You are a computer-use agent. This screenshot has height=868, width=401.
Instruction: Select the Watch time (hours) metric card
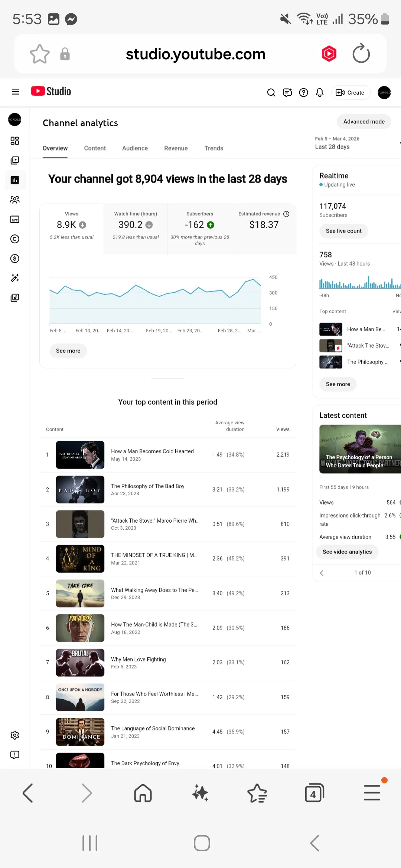coord(136,228)
